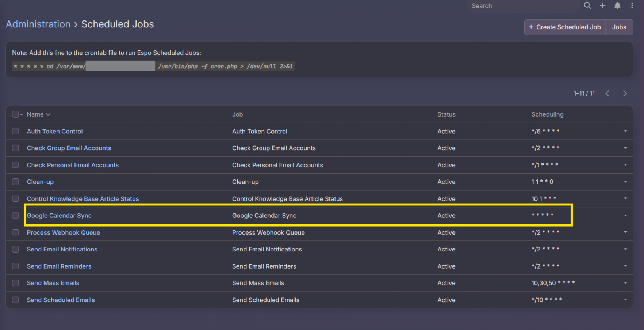This screenshot has height=330, width=644.
Task: Navigate to Administration breadcrumb
Action: pyautogui.click(x=38, y=24)
